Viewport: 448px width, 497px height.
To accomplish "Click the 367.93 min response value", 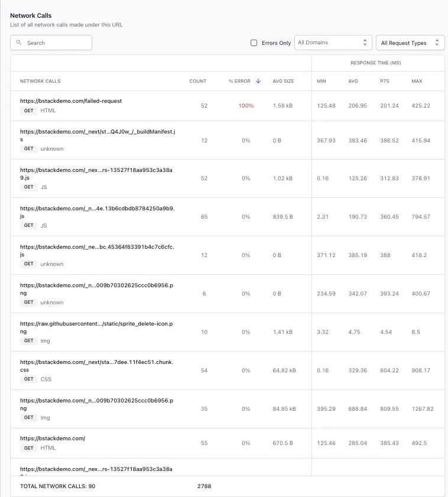I will click(326, 140).
